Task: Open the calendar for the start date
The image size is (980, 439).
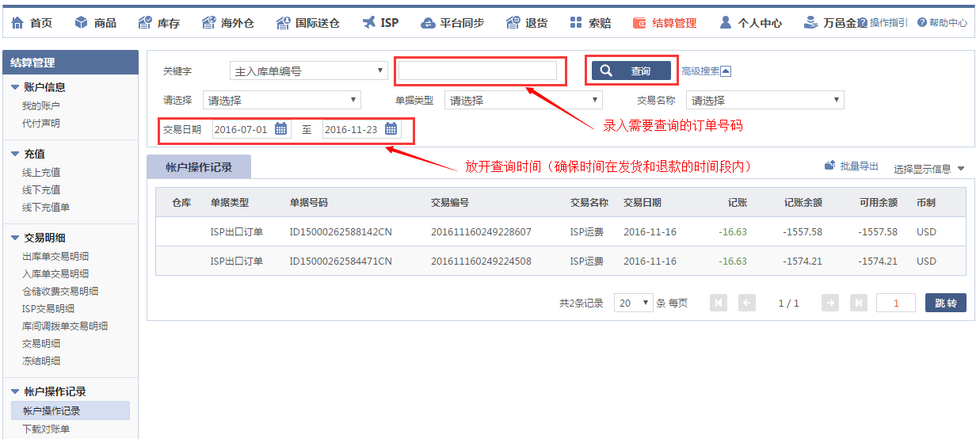Action: (281, 129)
